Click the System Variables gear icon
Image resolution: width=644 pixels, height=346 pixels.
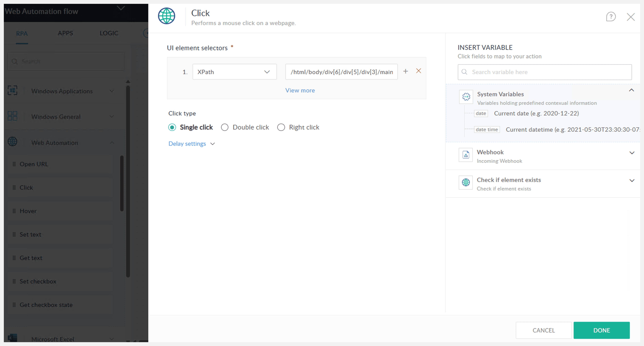[466, 97]
